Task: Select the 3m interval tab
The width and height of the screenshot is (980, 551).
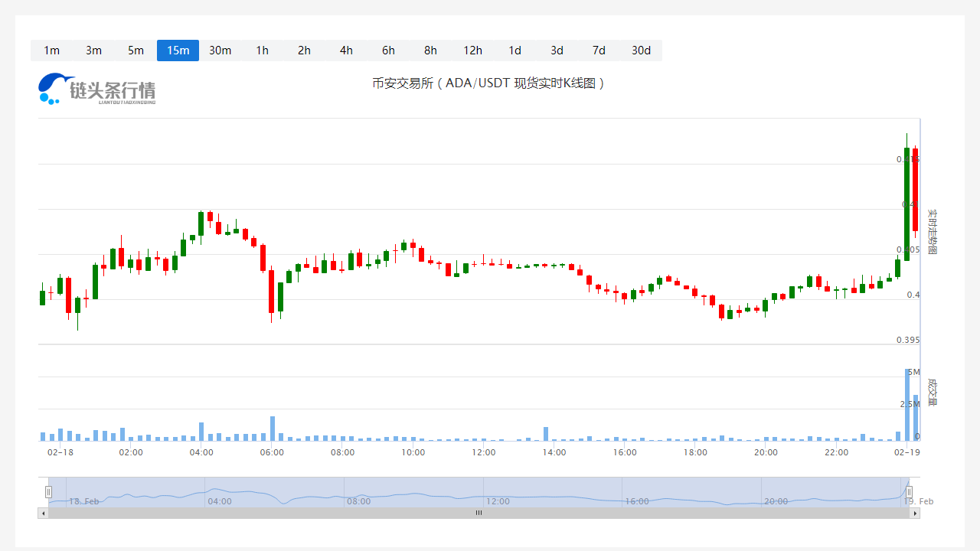Action: tap(93, 51)
